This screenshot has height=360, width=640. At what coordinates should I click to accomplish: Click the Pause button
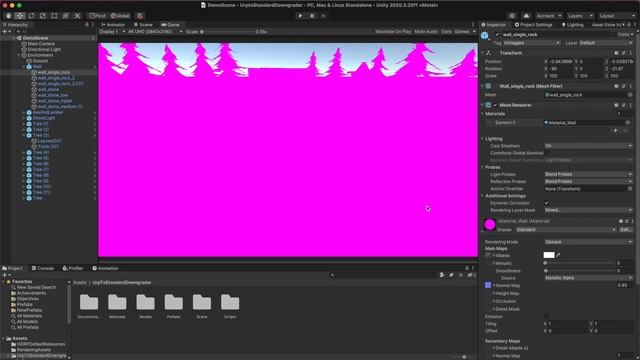(x=312, y=16)
